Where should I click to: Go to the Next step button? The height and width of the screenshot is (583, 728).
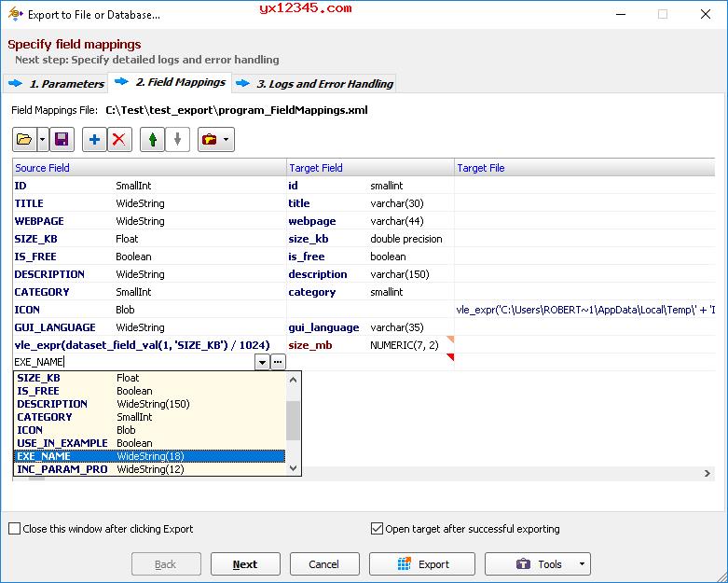coord(245,564)
